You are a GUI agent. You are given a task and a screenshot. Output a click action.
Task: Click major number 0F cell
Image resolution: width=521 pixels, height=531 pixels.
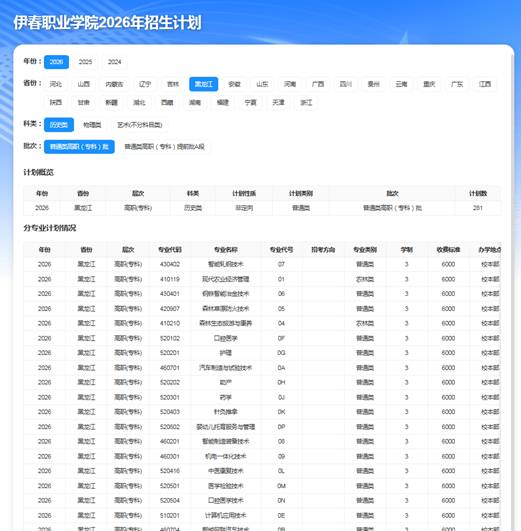coord(281,338)
